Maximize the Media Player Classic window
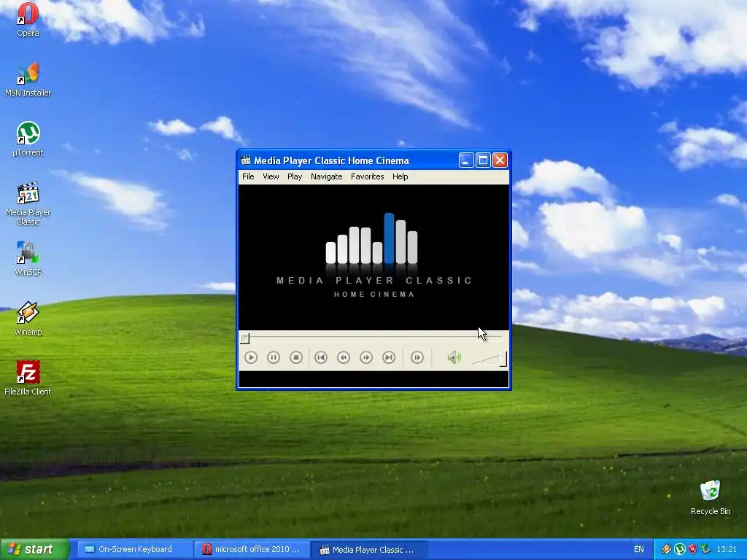This screenshot has height=560, width=747. pos(483,160)
